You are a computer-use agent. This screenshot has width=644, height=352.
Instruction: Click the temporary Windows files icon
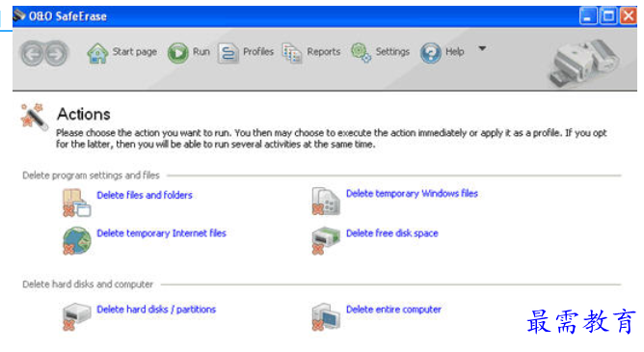[x=326, y=202]
